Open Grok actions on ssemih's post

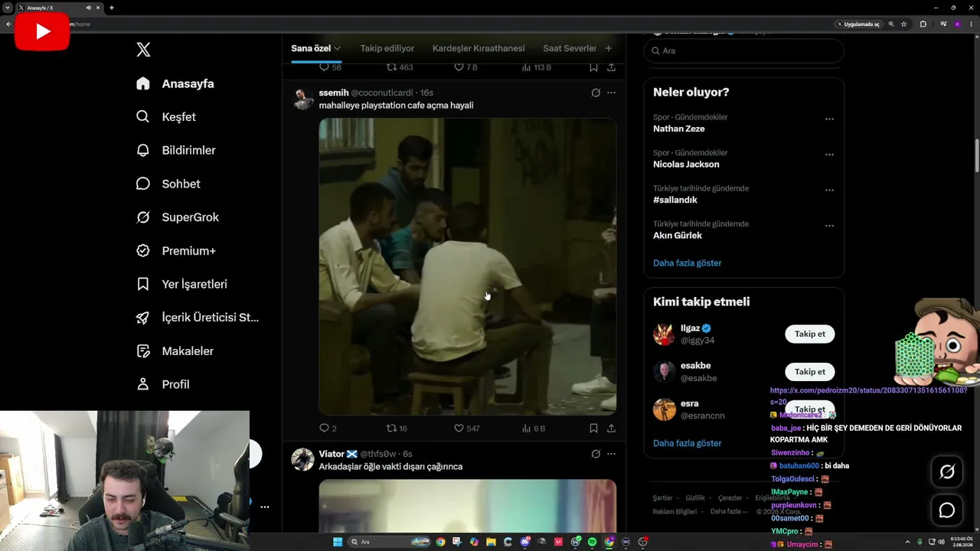596,93
